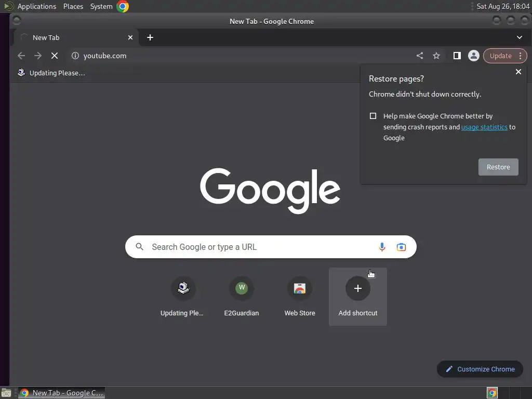
Task: Show desktop icon in bottom panel
Action: 6,393
